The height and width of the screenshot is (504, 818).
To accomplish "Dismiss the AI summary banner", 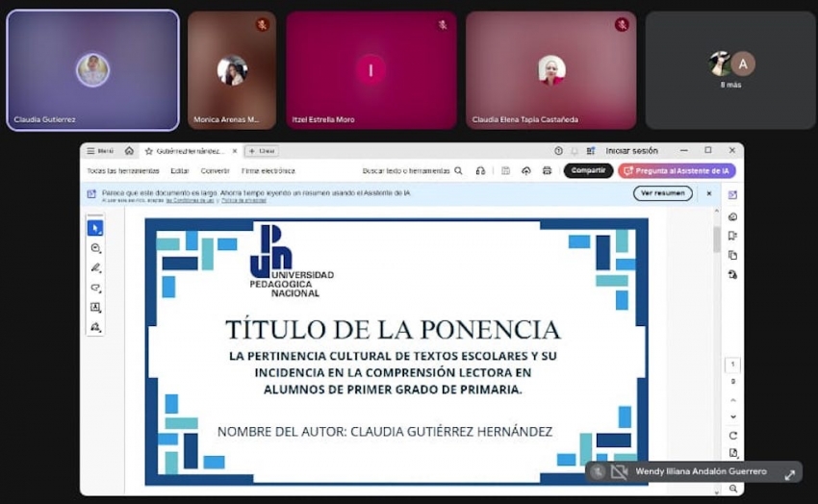I will (x=709, y=193).
